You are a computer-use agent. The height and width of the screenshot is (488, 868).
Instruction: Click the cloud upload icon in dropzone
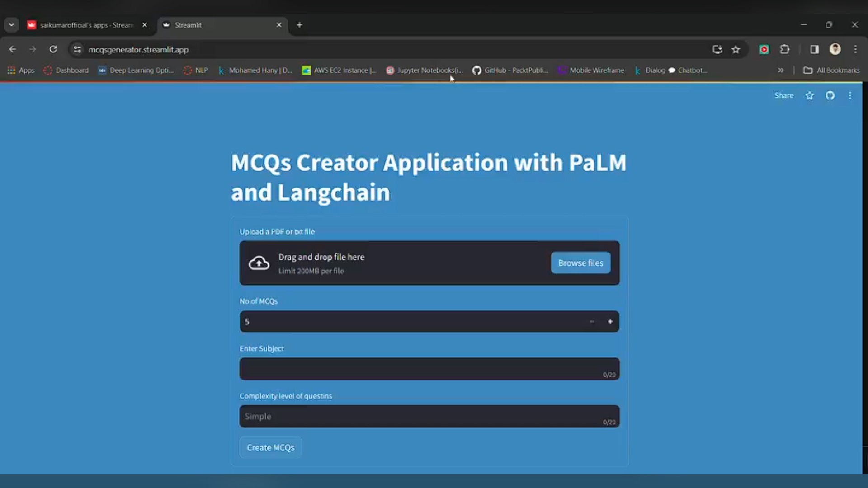pyautogui.click(x=259, y=263)
